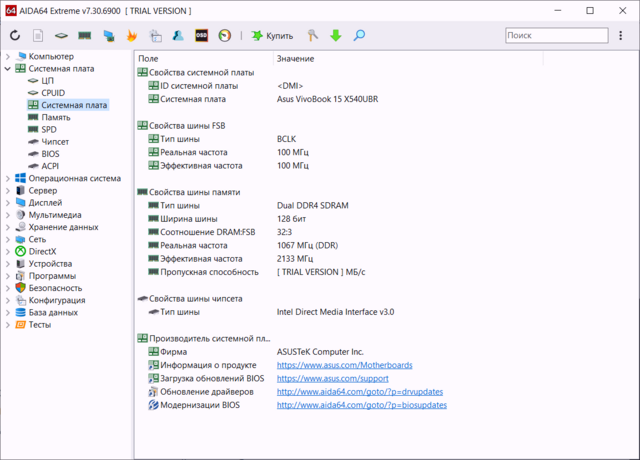The image size is (640, 460).
Task: Click the Refresh toolbar icon
Action: coord(15,35)
